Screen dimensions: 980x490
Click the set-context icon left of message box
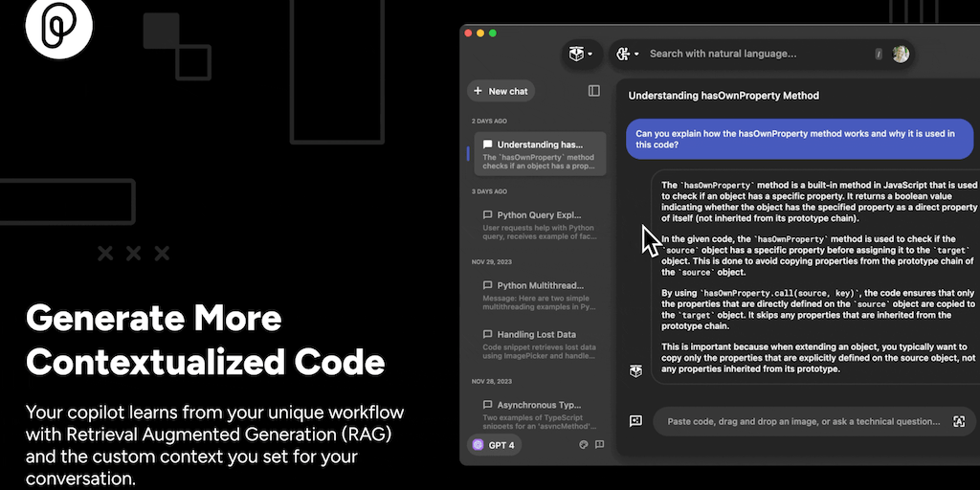(635, 421)
